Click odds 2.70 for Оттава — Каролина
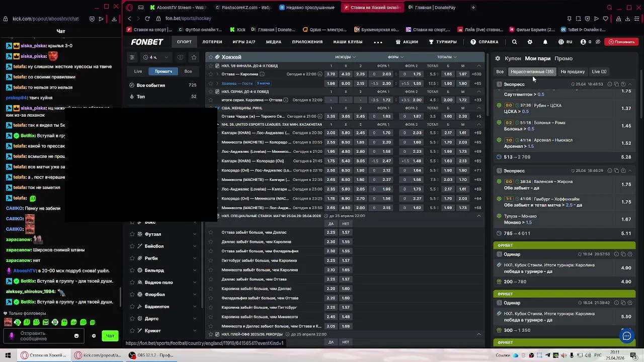Viewport: 644px width, 362px height. coord(331,74)
